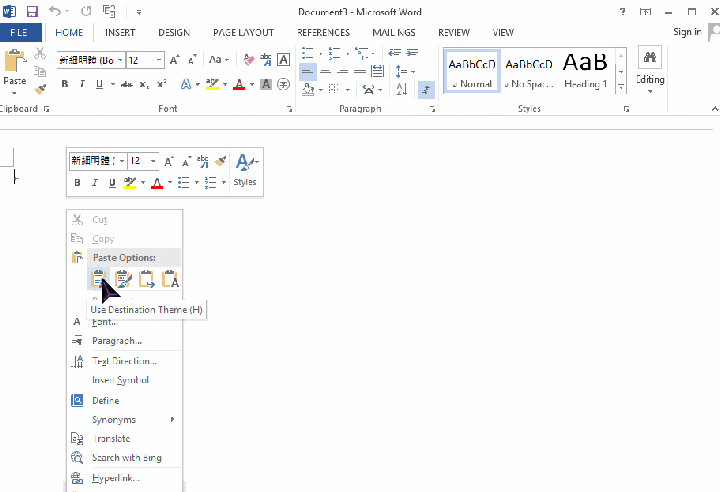Apply red font color in mini toolbar
This screenshot has height=492, width=720.
click(157, 183)
